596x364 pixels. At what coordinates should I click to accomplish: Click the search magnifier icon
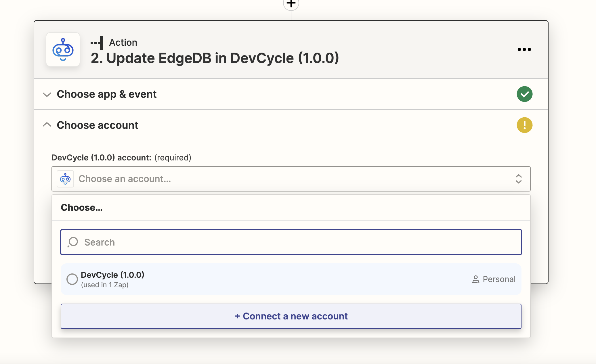pos(72,242)
